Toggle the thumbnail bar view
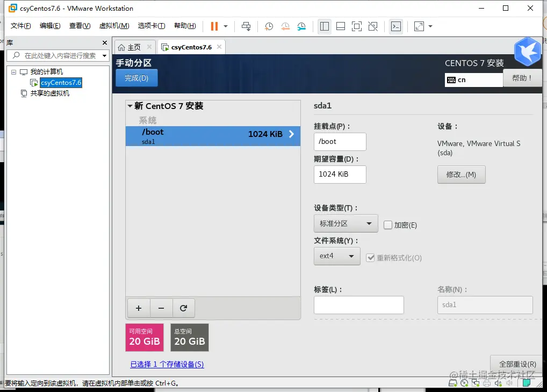This screenshot has width=547, height=392. [341, 26]
